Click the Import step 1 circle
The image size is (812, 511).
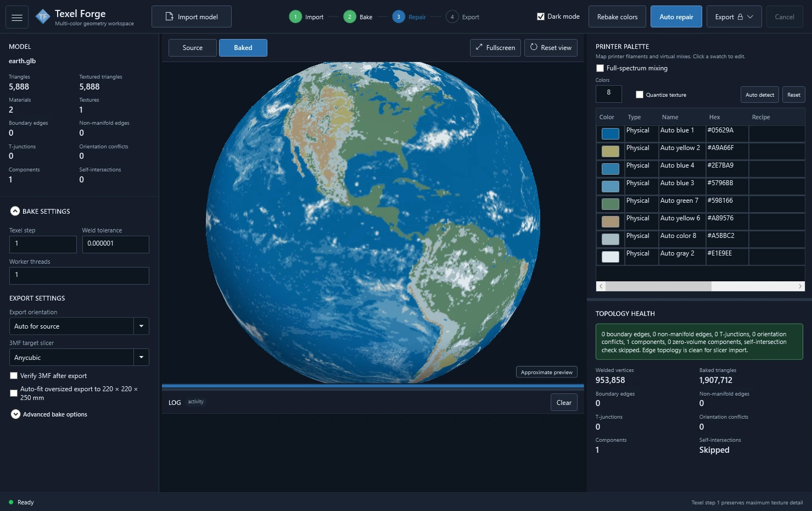click(295, 17)
